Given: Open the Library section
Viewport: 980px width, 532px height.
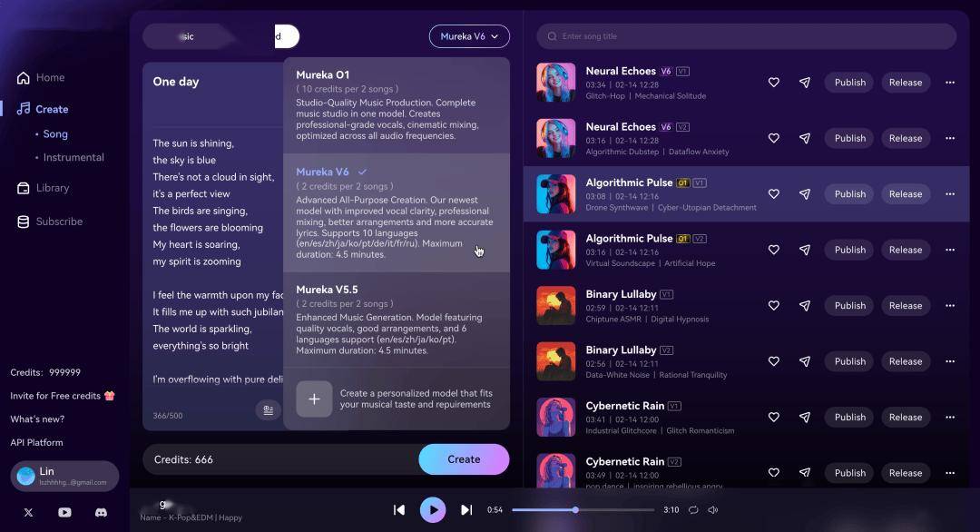Looking at the screenshot, I should click(x=44, y=188).
